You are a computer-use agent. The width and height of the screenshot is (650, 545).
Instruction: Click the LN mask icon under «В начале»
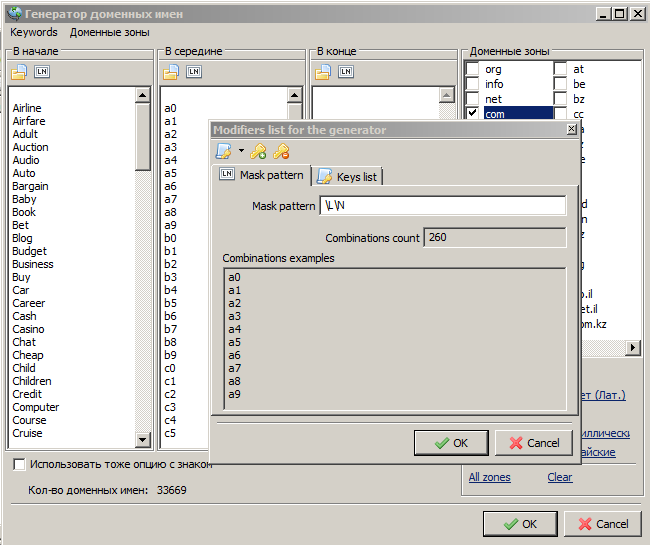(x=41, y=72)
